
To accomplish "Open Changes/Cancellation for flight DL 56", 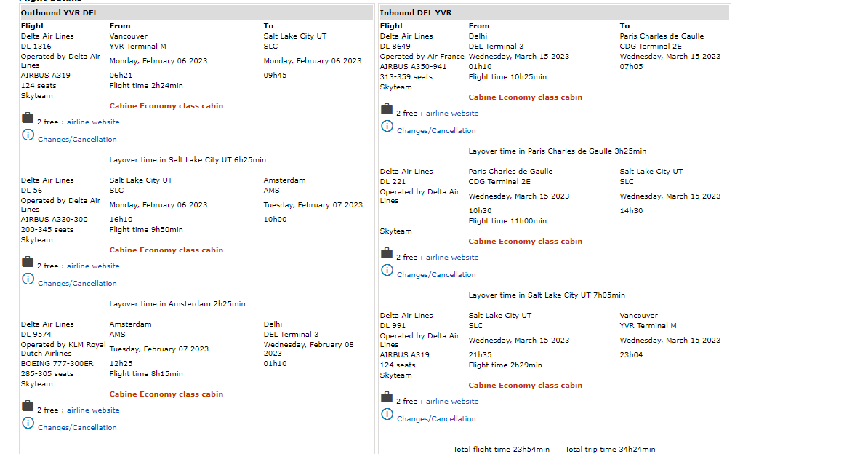I will pyautogui.click(x=77, y=284).
